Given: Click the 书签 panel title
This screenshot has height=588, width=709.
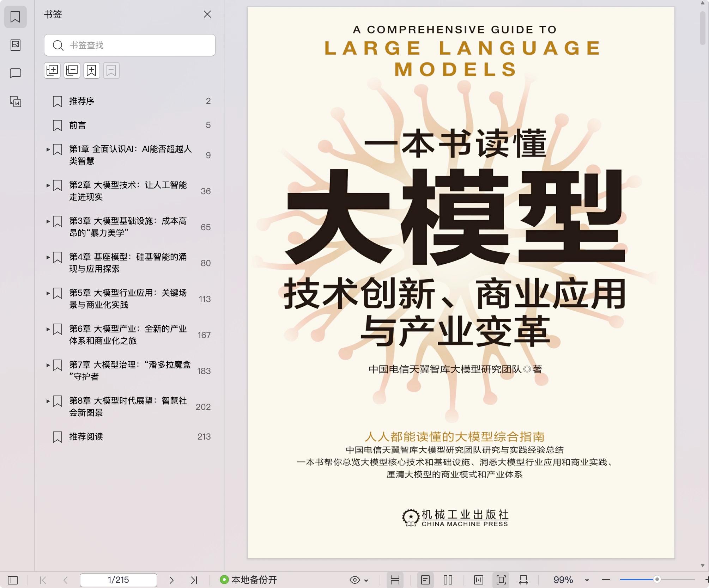Looking at the screenshot, I should tap(53, 14).
